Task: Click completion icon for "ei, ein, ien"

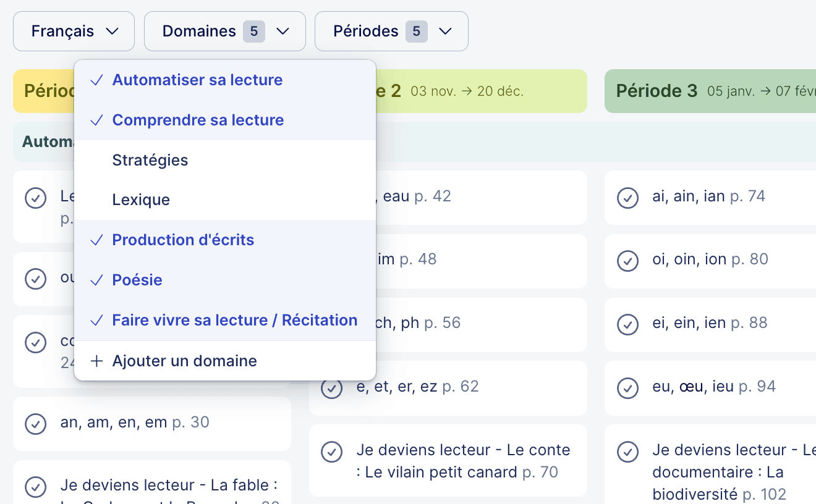Action: tap(627, 324)
